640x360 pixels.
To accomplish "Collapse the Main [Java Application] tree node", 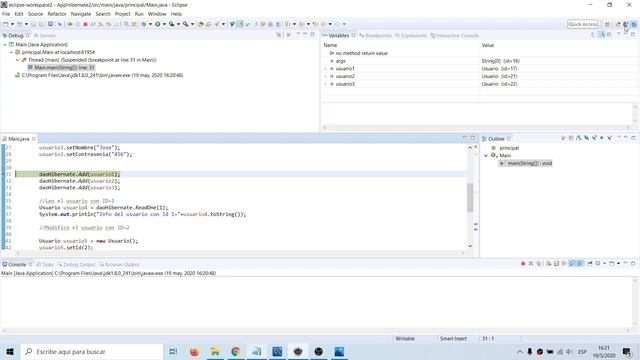I will pyautogui.click(x=5, y=44).
